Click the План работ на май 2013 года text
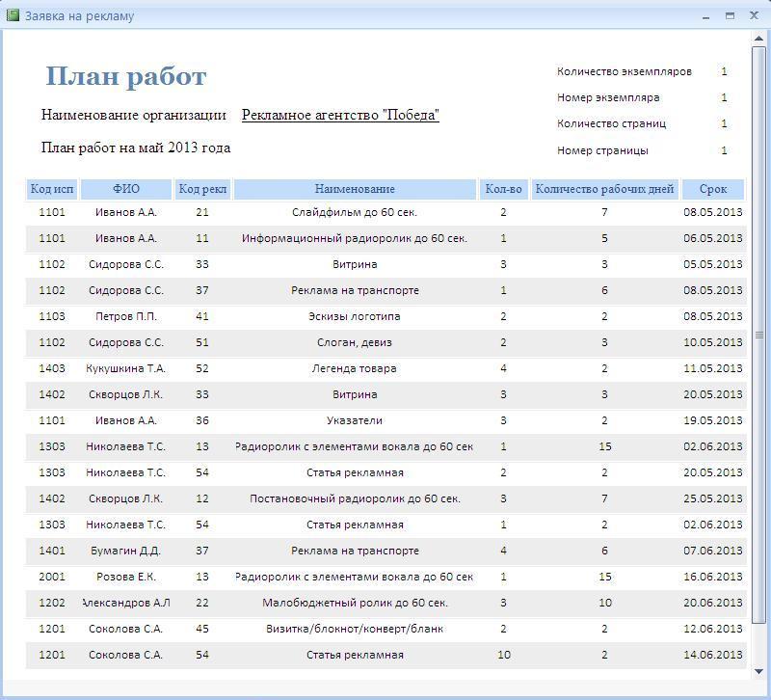Image resolution: width=771 pixels, height=700 pixels. click(x=136, y=148)
